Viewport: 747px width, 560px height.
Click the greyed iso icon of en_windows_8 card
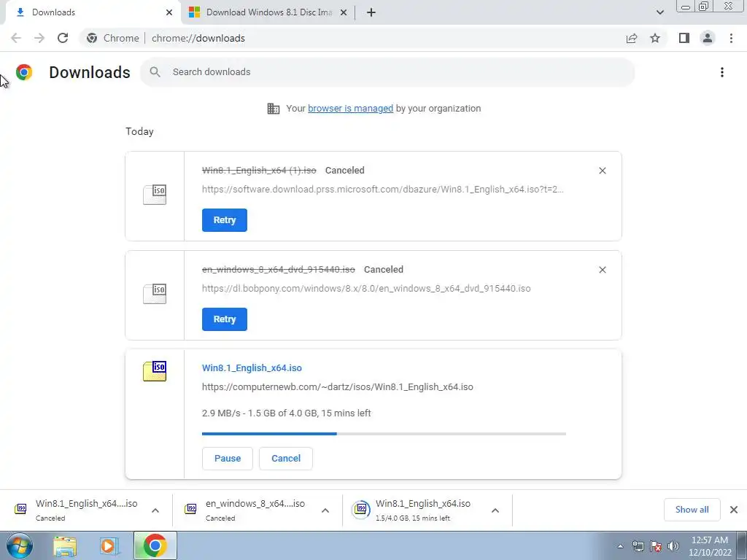point(155,293)
